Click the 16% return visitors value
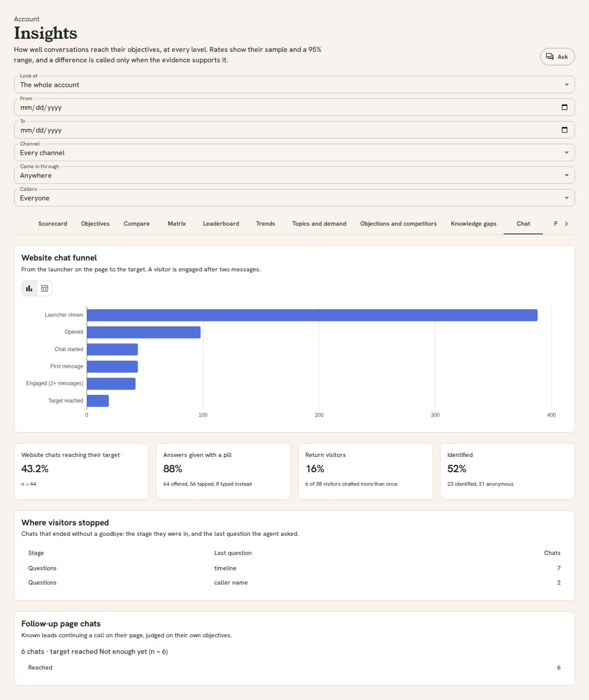 315,469
